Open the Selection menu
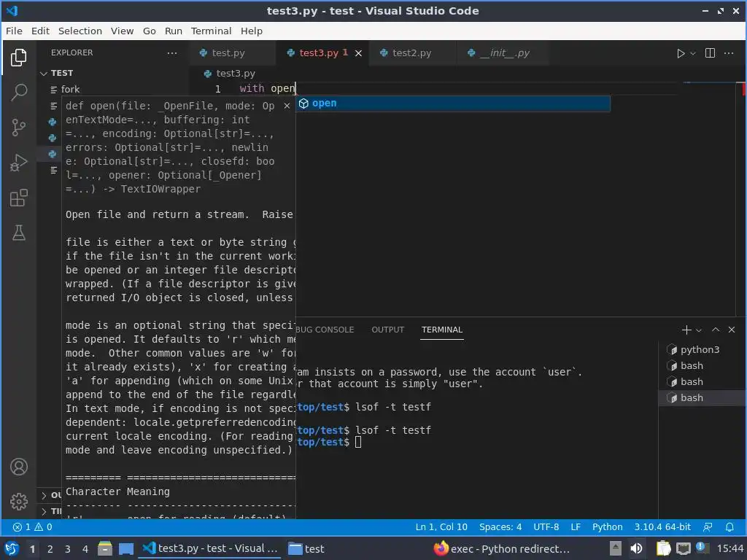747x560 pixels. pyautogui.click(x=80, y=31)
